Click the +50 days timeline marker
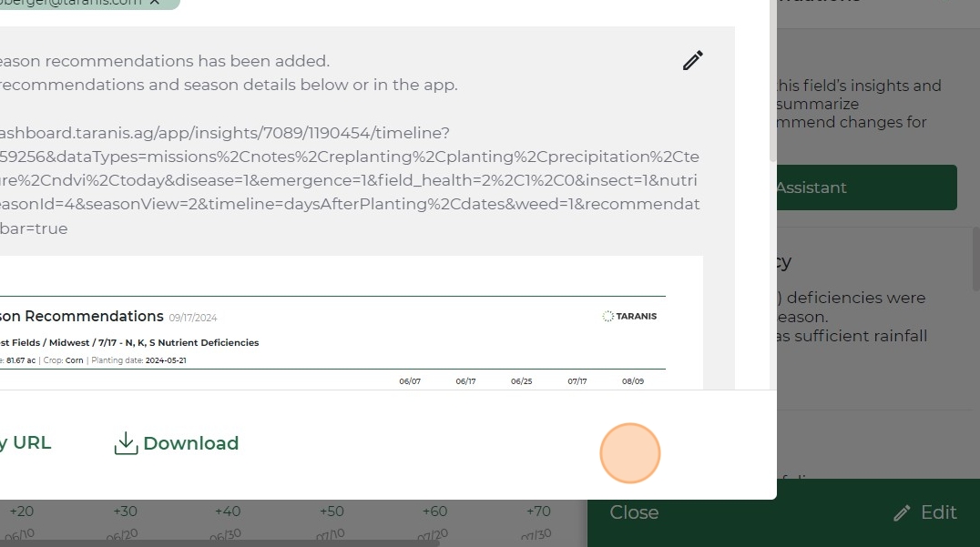This screenshot has width=980, height=547. pyautogui.click(x=332, y=512)
